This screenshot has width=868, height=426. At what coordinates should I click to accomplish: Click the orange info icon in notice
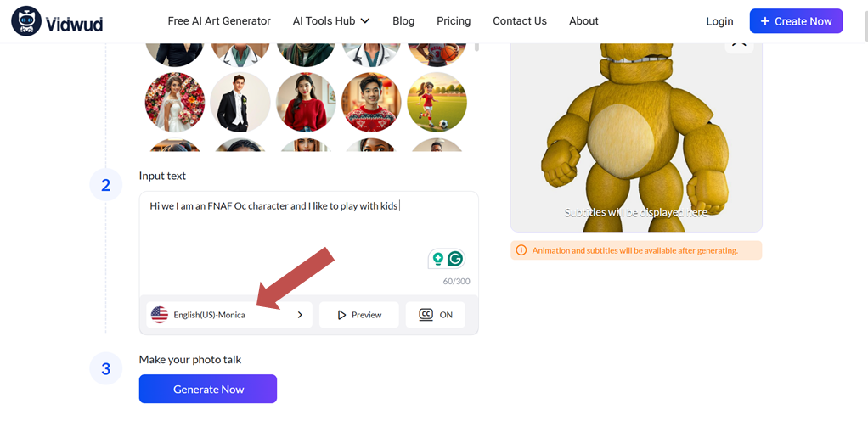521,250
